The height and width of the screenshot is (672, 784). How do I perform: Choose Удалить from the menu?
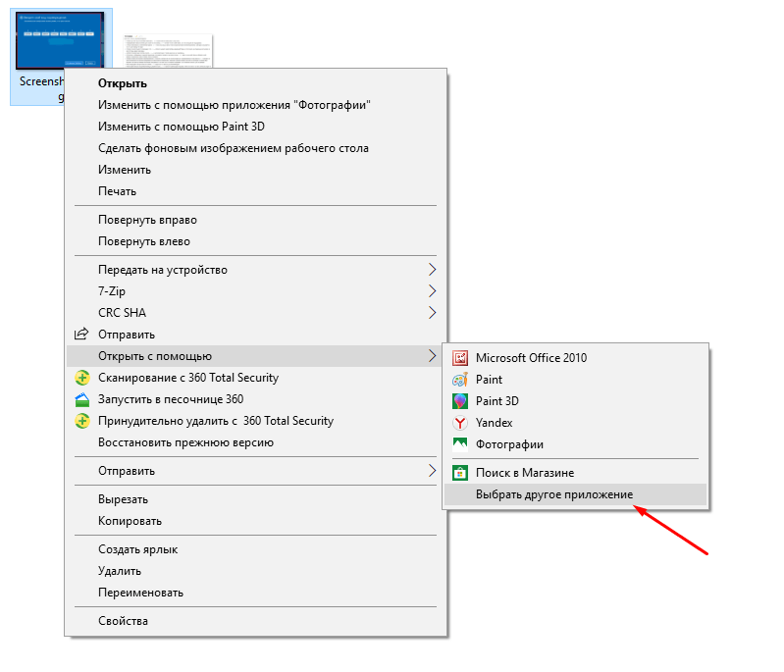coord(255,571)
